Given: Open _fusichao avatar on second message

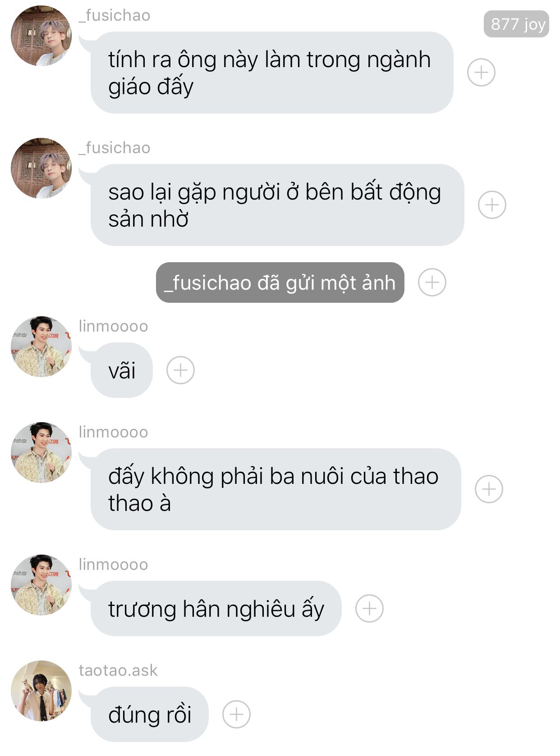Looking at the screenshot, I should point(41,169).
